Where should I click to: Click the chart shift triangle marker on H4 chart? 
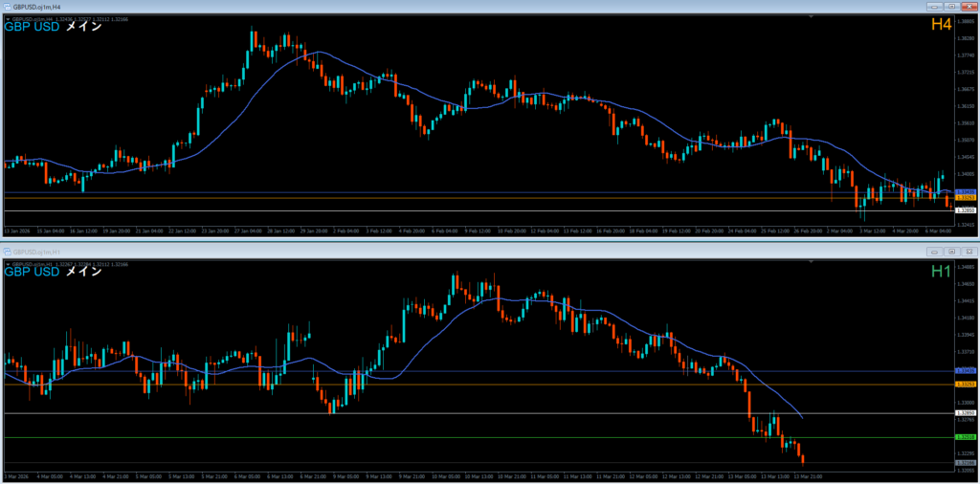tap(811, 16)
